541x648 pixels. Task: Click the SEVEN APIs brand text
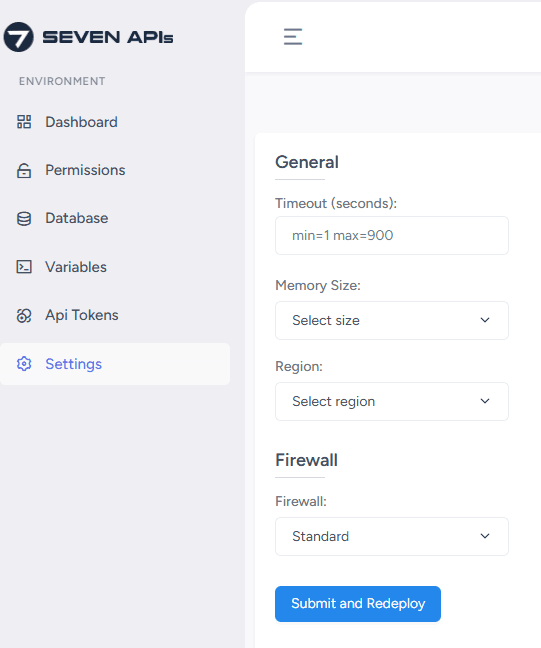pyautogui.click(x=108, y=37)
